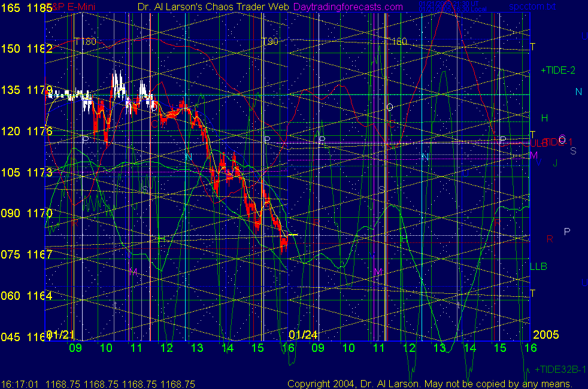Select the S&P E-Mini label

pos(71,7)
